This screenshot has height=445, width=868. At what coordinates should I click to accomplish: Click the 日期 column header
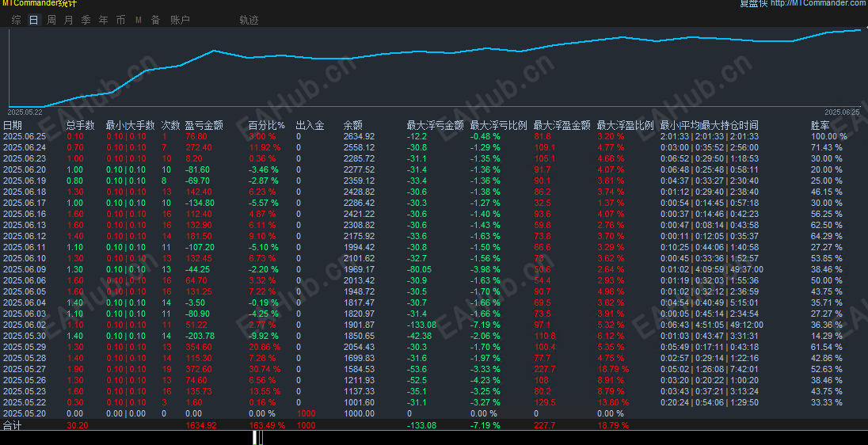(x=13, y=126)
